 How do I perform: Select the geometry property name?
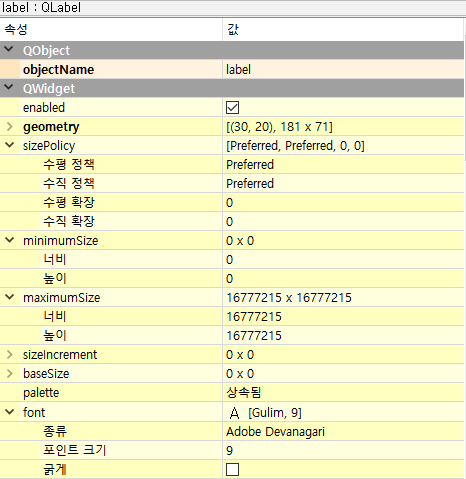pyautogui.click(x=51, y=127)
